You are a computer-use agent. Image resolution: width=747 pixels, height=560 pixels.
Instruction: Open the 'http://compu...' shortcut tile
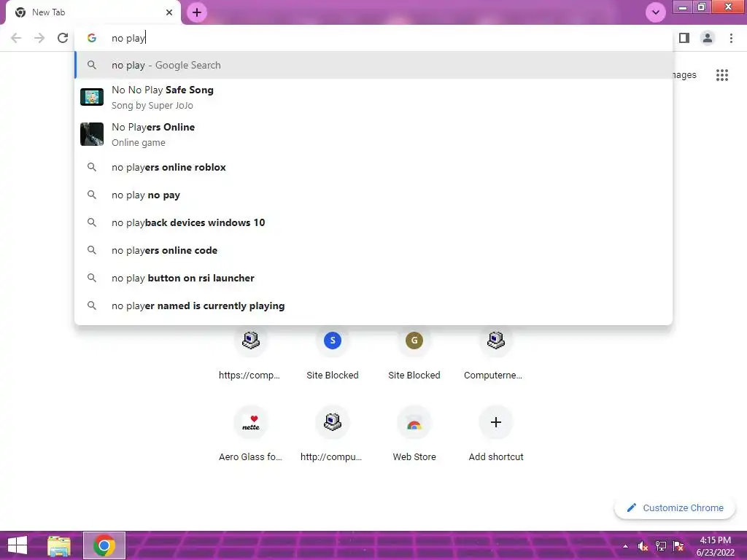(333, 433)
